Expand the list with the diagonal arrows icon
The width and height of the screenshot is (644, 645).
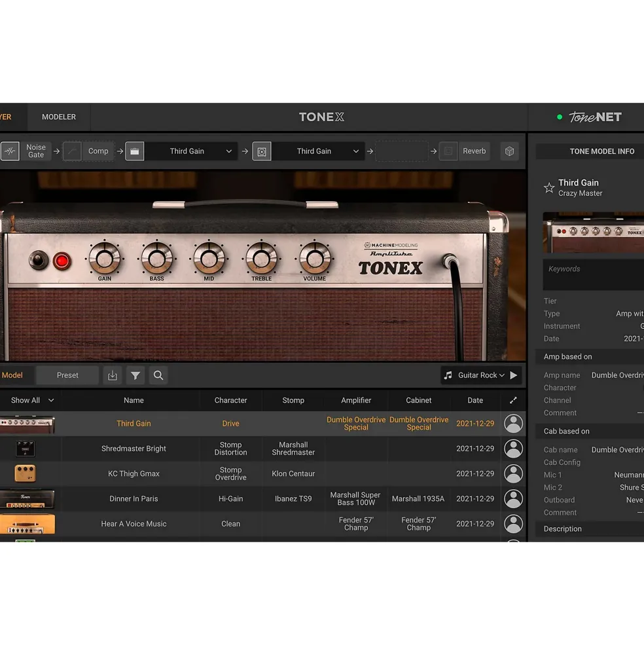tap(513, 400)
